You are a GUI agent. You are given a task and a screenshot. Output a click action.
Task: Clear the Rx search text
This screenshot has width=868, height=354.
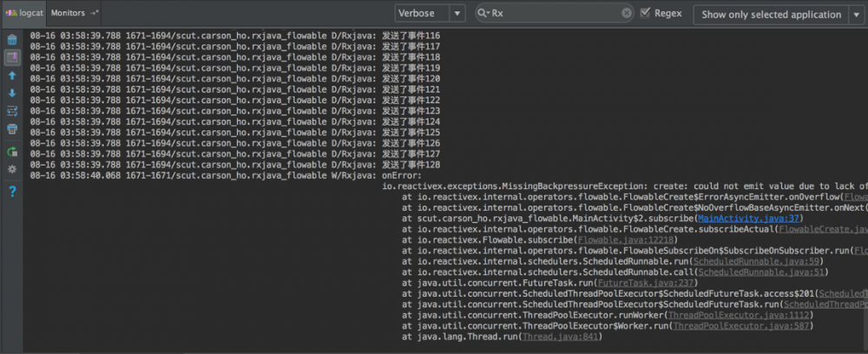[x=626, y=13]
